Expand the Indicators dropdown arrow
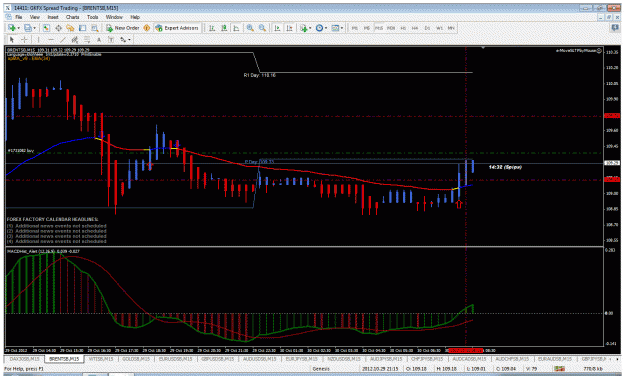Image resolution: width=625 pixels, height=376 pixels. coord(310,28)
